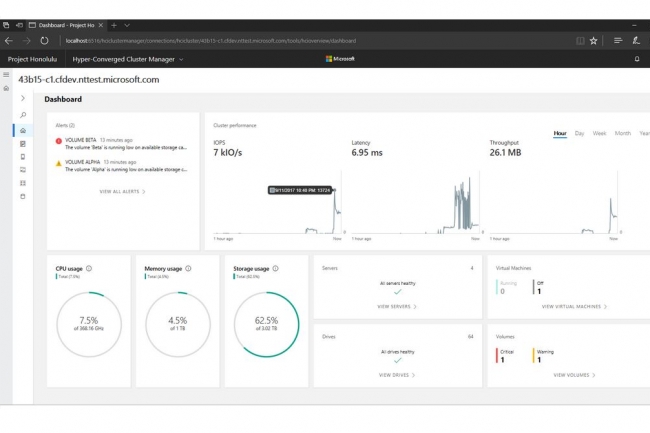
Task: Open the hamburger menu on the left rail
Action: pos(6,75)
